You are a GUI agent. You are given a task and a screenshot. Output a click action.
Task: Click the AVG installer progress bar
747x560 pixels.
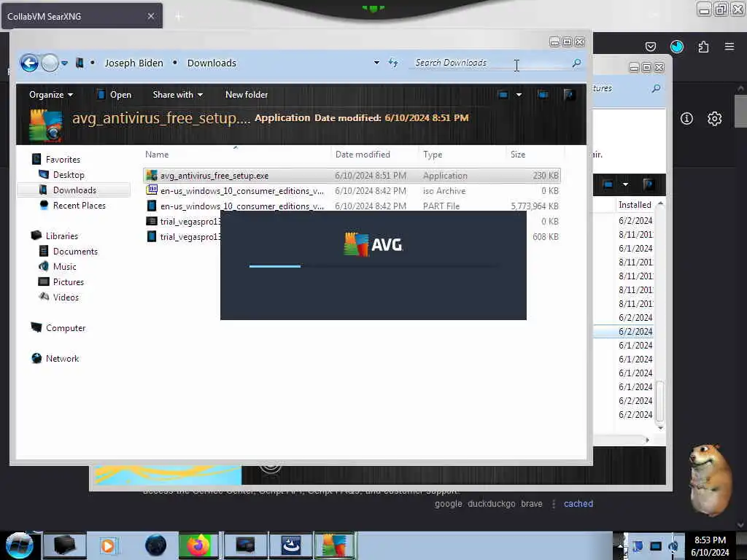click(373, 266)
